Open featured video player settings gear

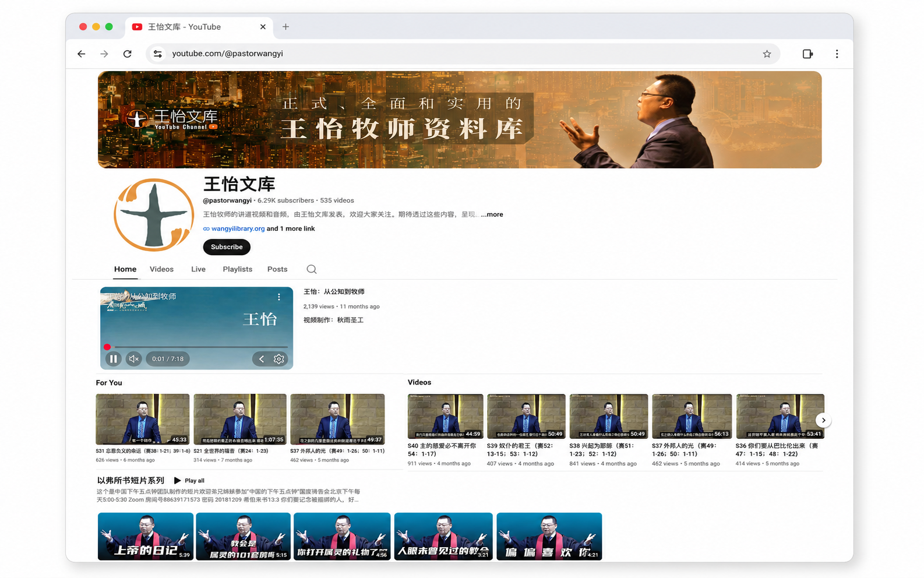(x=279, y=359)
